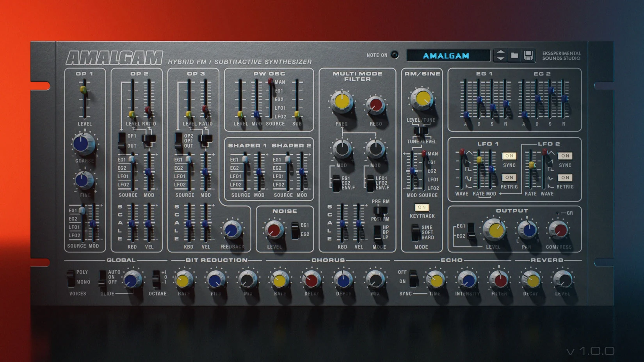Click the blue Echo INTENSITY knob
Viewport: 644px width, 362px height.
pyautogui.click(x=468, y=280)
